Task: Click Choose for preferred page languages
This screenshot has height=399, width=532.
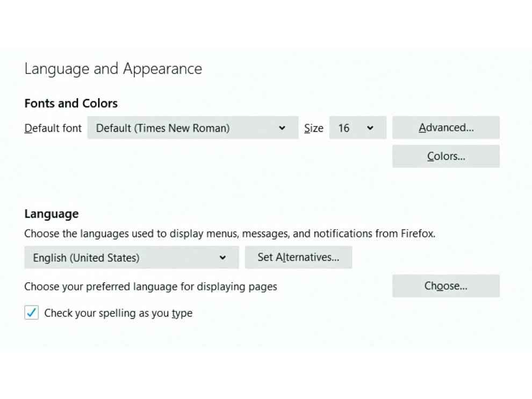Action: (x=446, y=286)
